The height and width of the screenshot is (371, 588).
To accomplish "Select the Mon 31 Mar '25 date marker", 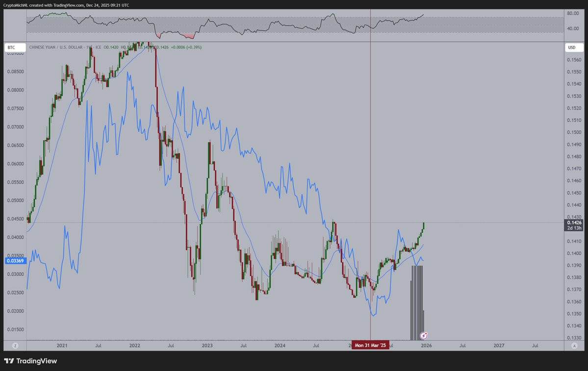I will click(x=370, y=345).
